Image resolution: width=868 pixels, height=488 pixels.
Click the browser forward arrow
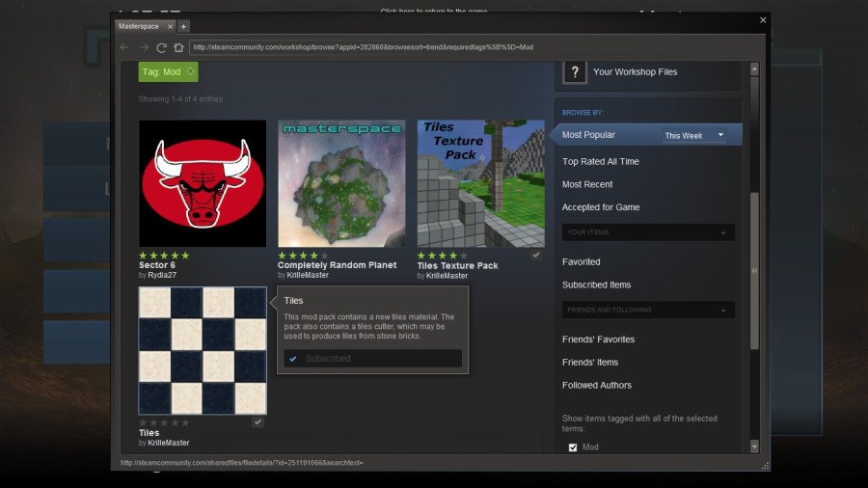click(144, 47)
